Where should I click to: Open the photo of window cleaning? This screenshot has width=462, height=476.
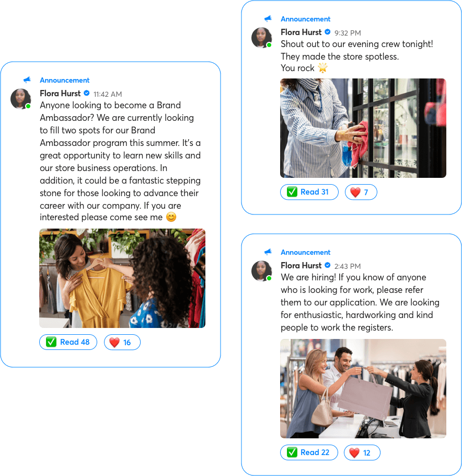coord(363,128)
